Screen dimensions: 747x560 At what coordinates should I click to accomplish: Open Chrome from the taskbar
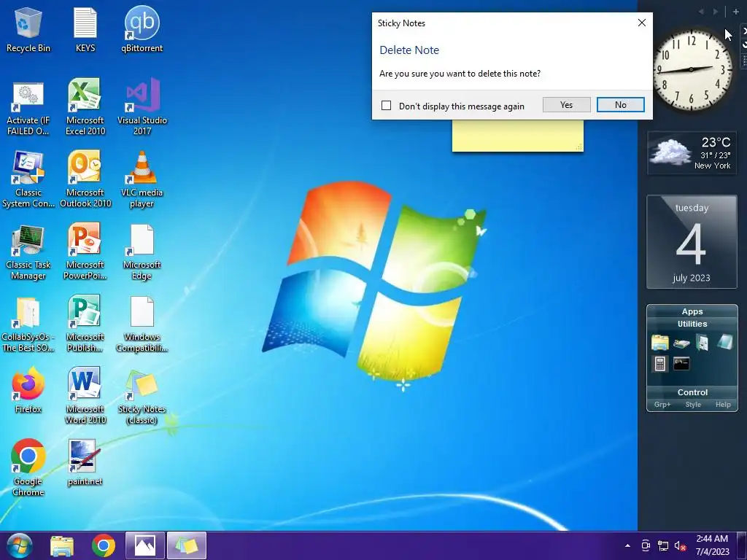(104, 545)
